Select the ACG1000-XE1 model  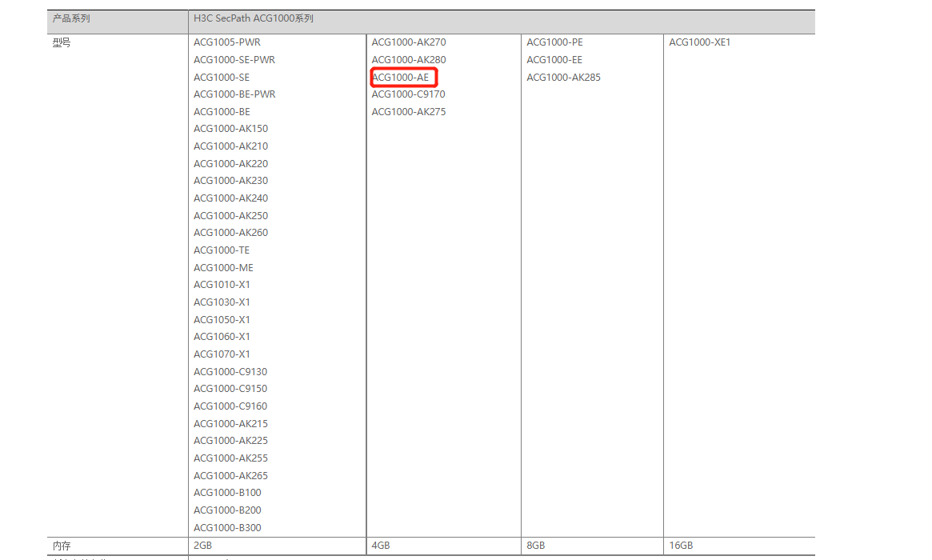699,42
